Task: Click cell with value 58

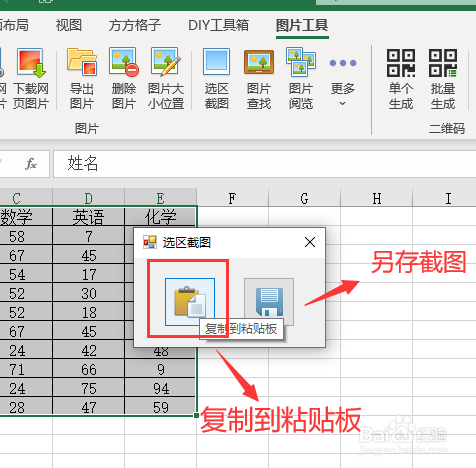Action: (x=26, y=236)
